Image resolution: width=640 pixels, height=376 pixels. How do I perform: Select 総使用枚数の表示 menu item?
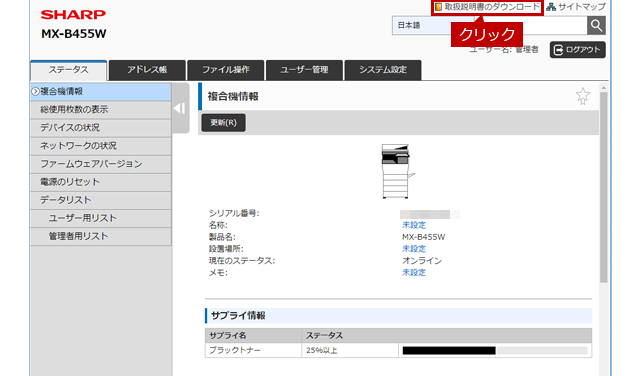pyautogui.click(x=100, y=110)
